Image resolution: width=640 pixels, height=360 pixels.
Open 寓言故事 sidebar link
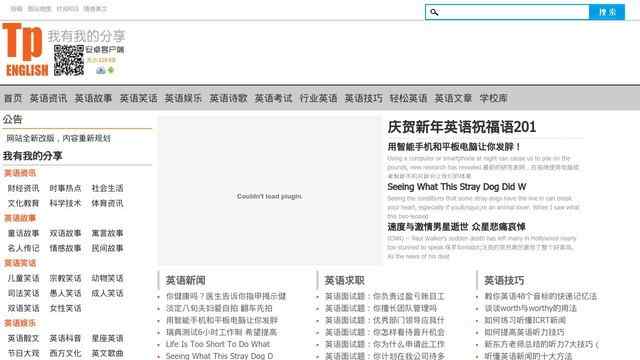[107, 233]
